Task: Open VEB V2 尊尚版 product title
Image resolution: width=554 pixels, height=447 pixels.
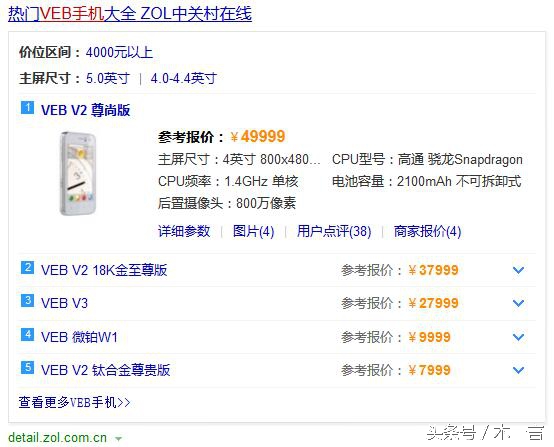Action: tap(86, 110)
